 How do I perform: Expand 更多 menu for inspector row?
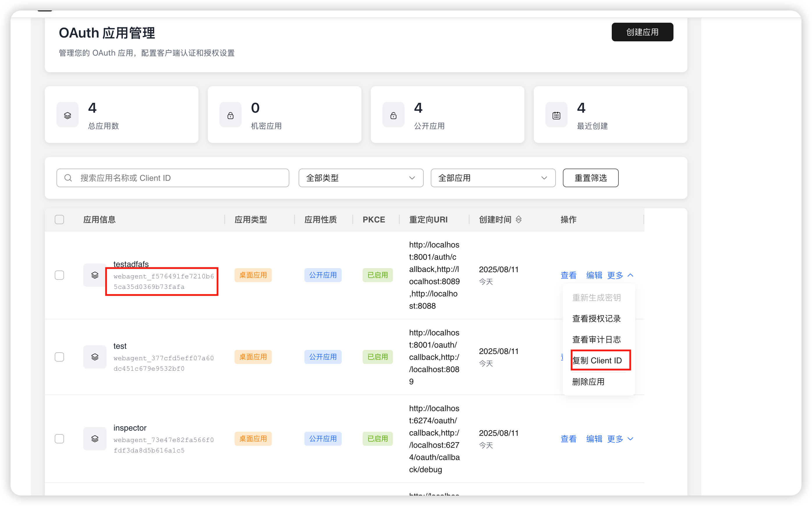620,438
